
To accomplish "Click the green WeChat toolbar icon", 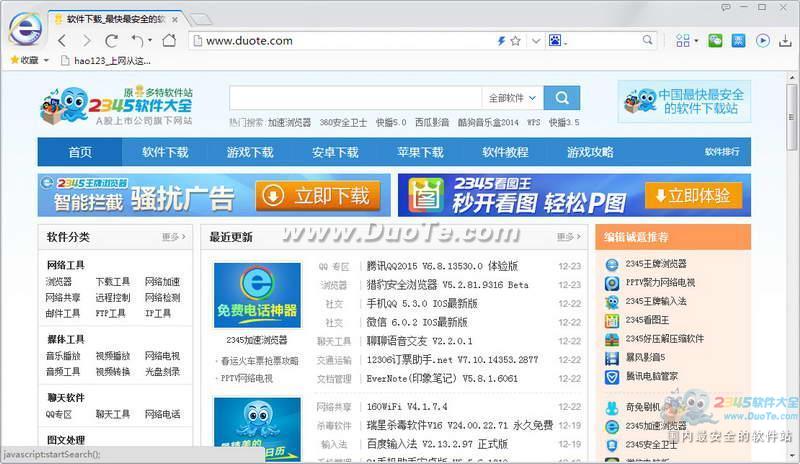I will click(x=715, y=40).
